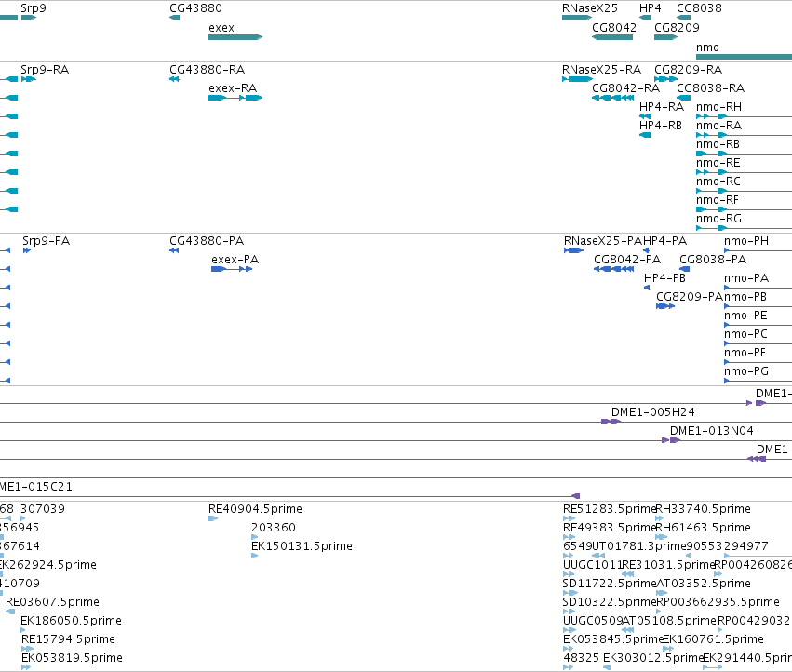Image resolution: width=792 pixels, height=672 pixels.
Task: Click the nmo-PC label
Action: 745,334
